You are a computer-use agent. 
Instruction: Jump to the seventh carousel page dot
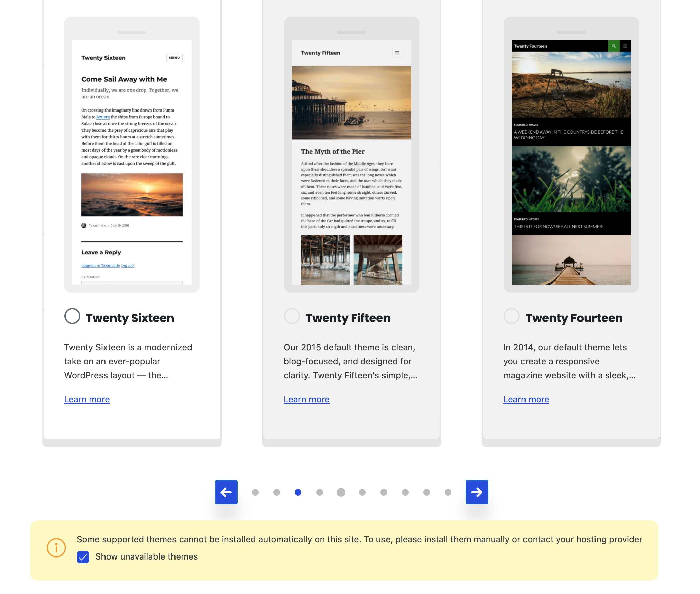click(383, 492)
